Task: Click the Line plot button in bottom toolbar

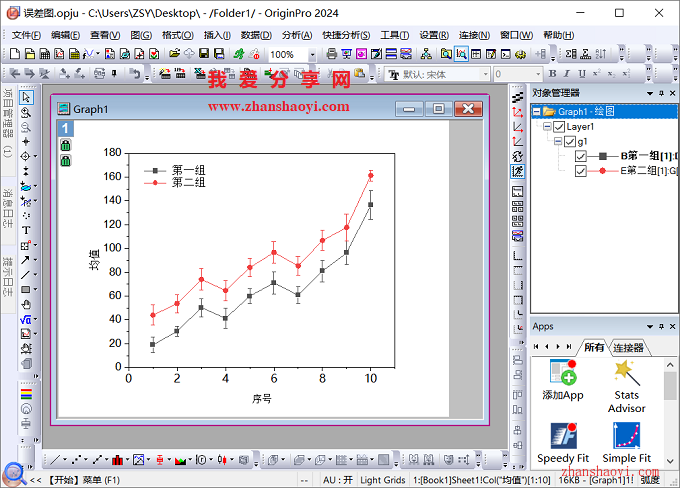Action: pyautogui.click(x=55, y=459)
